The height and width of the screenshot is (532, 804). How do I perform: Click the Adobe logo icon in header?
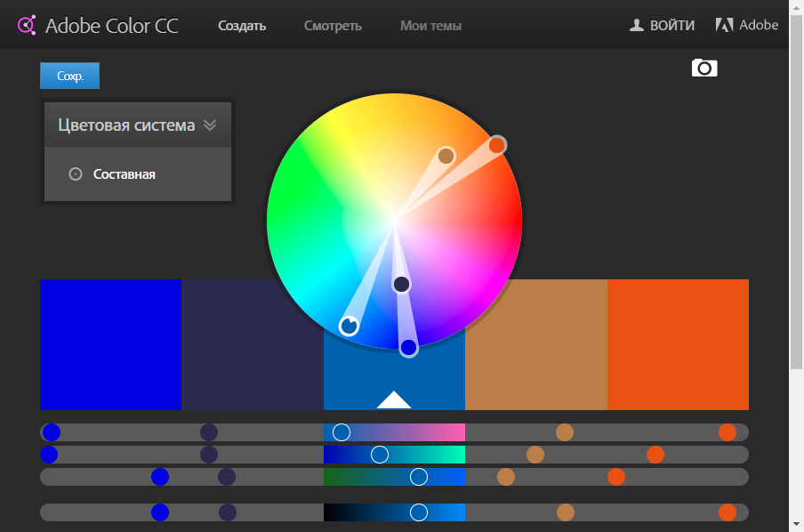725,25
